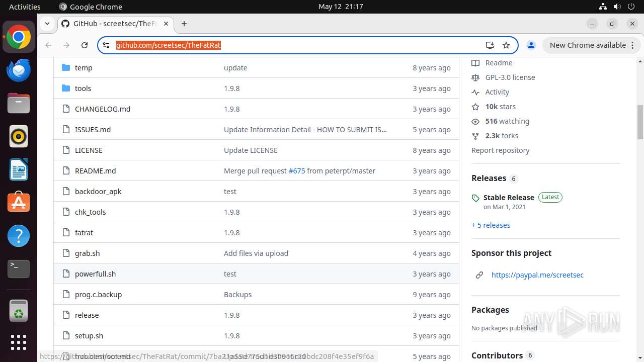The width and height of the screenshot is (644, 362).
Task: Open Activities overview
Action: tap(25, 7)
